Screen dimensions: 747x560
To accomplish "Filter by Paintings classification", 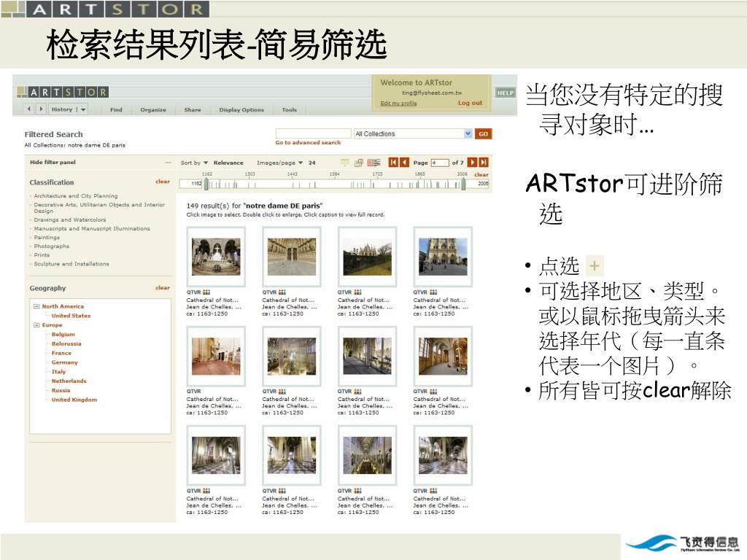I will (x=47, y=238).
